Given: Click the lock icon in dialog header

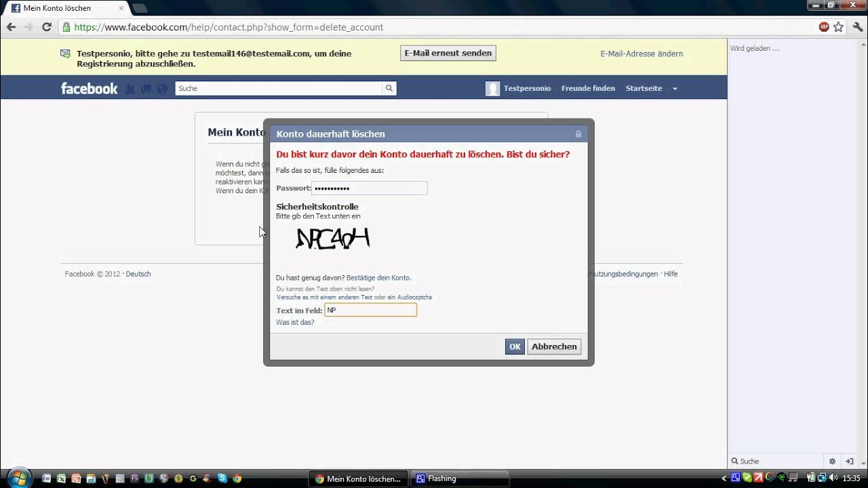Looking at the screenshot, I should click(578, 134).
